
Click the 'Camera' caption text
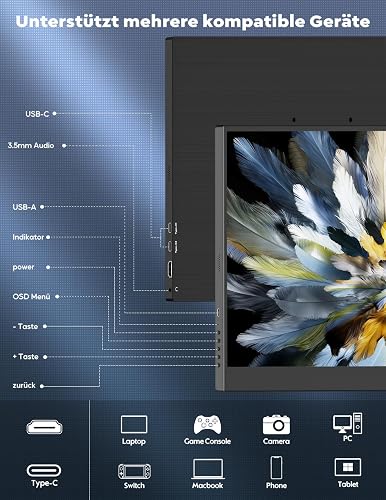[276, 441]
